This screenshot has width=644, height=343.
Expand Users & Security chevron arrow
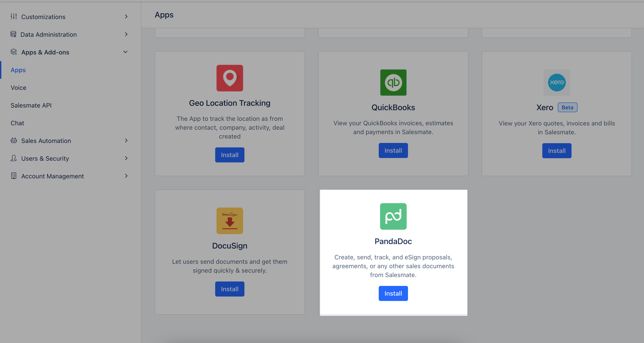point(126,158)
